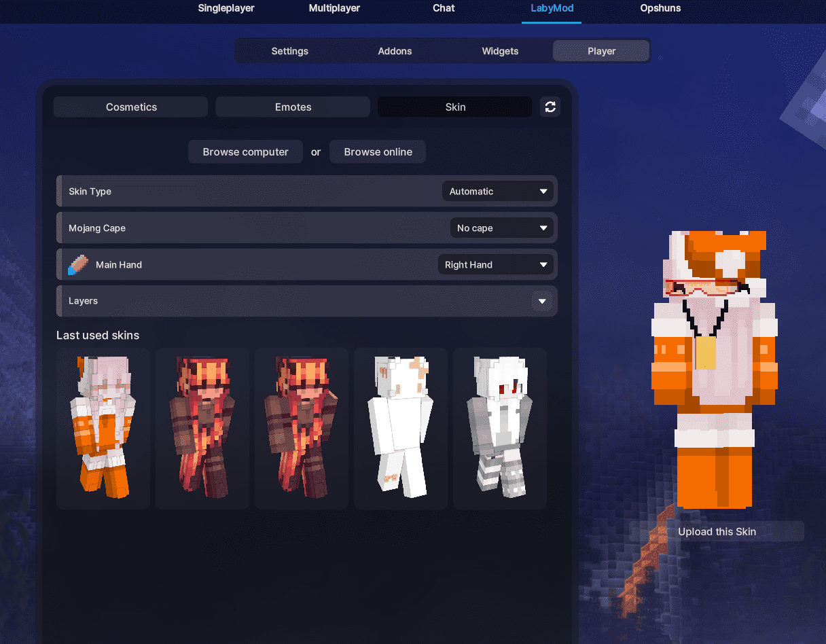The width and height of the screenshot is (826, 644).
Task: Select the gray striped white-haired skin
Action: [500, 429]
